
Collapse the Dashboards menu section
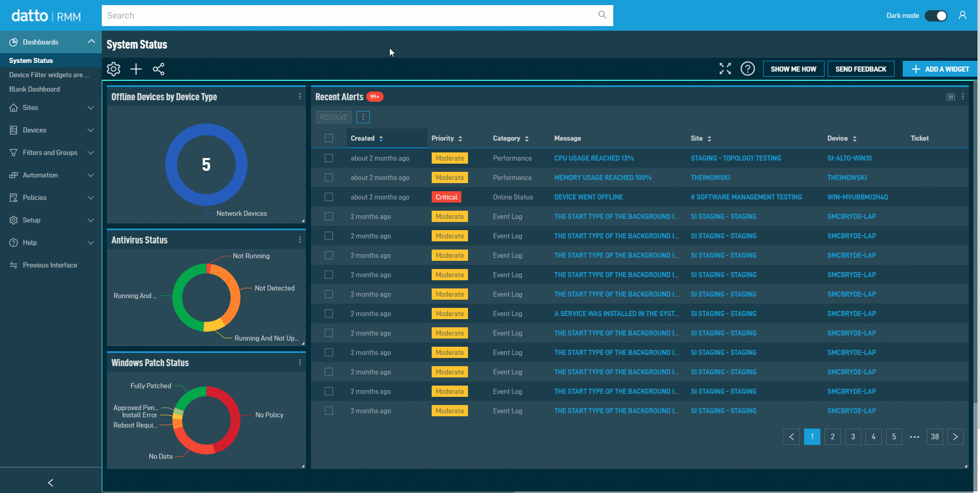(51, 42)
